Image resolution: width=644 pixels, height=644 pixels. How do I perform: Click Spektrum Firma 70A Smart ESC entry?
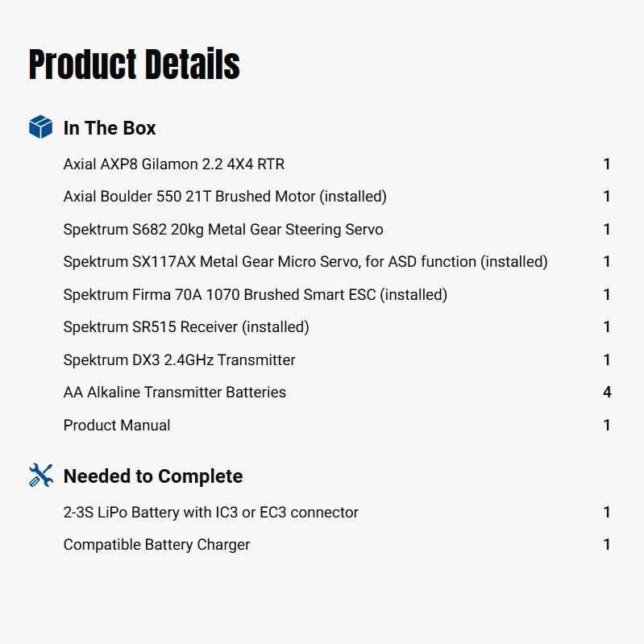[x=256, y=295]
